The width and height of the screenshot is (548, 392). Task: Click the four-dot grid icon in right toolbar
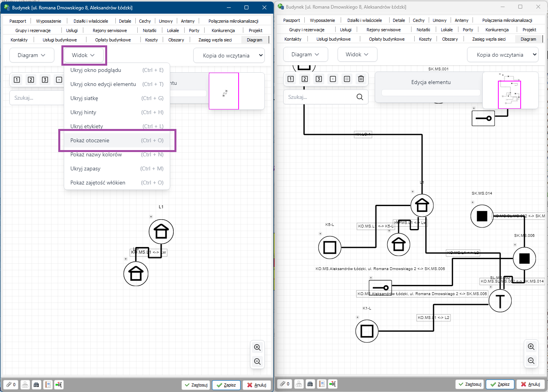[347, 79]
